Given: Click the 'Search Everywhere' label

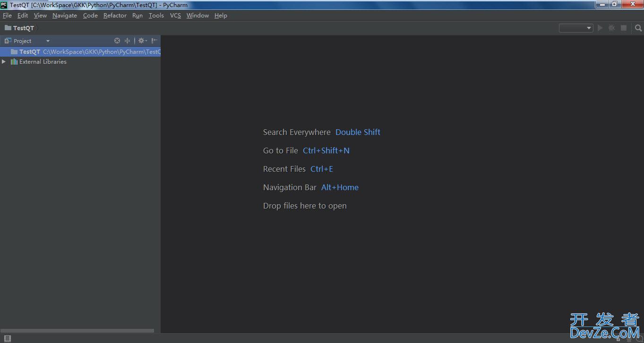Looking at the screenshot, I should coord(297,132).
